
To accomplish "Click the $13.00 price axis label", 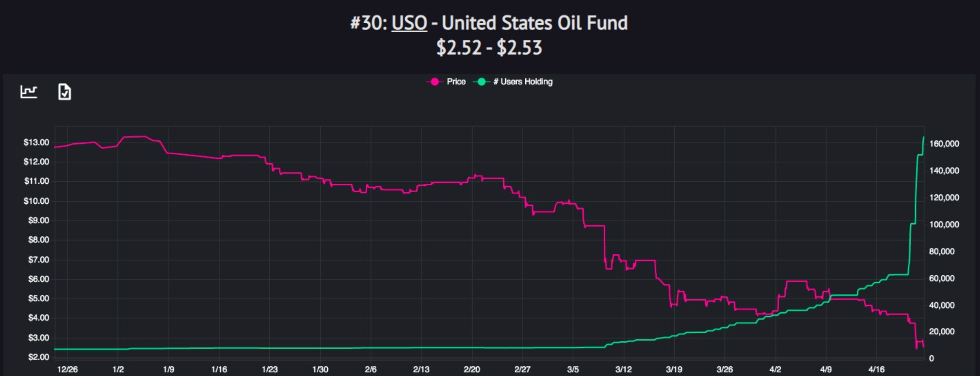I will click(36, 142).
